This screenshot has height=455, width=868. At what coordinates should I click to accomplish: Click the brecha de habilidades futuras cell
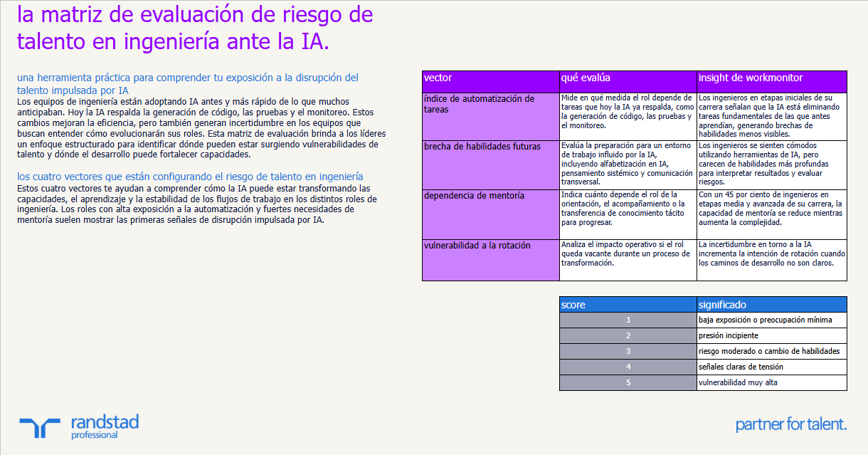(x=489, y=164)
